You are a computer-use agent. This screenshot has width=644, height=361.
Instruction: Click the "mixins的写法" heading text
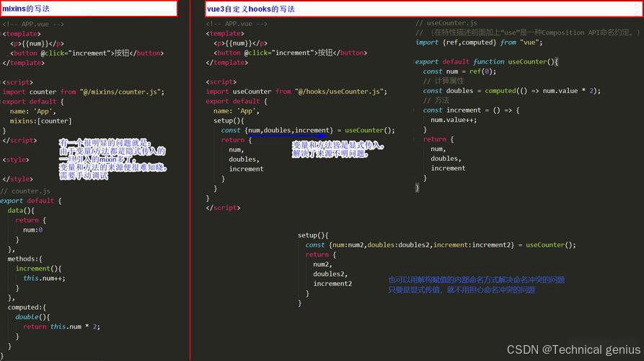tap(25, 9)
